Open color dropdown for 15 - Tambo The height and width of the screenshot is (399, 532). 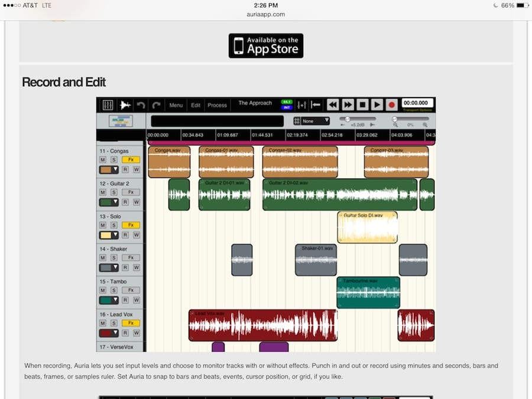point(109,300)
